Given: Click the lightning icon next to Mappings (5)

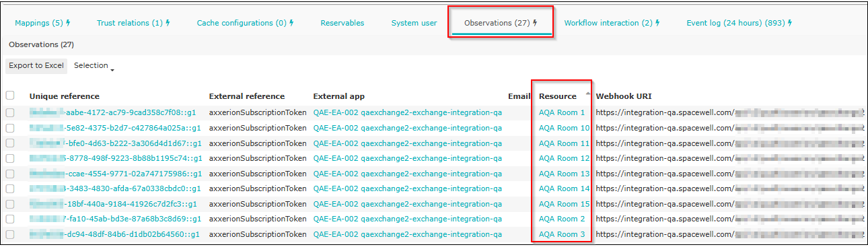Looking at the screenshot, I should (68, 23).
